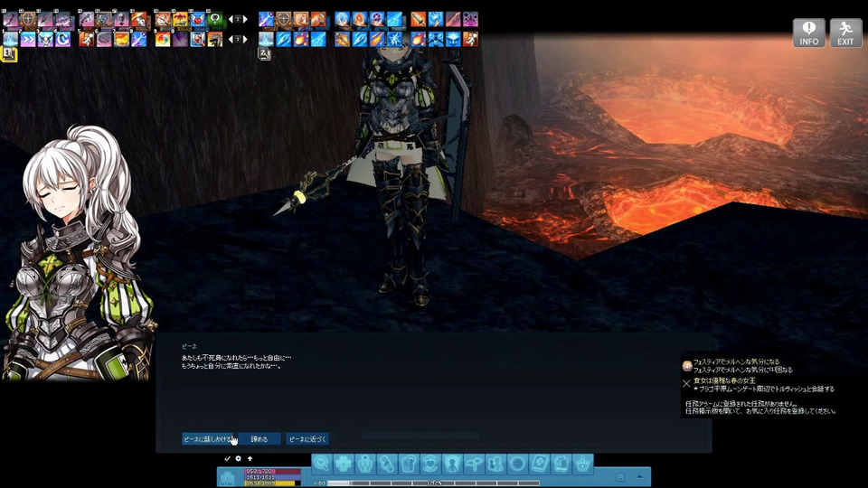Select quest title フェスティアでメルヘンな気分になる
Image resolution: width=868 pixels, height=488 pixels.
(736, 361)
